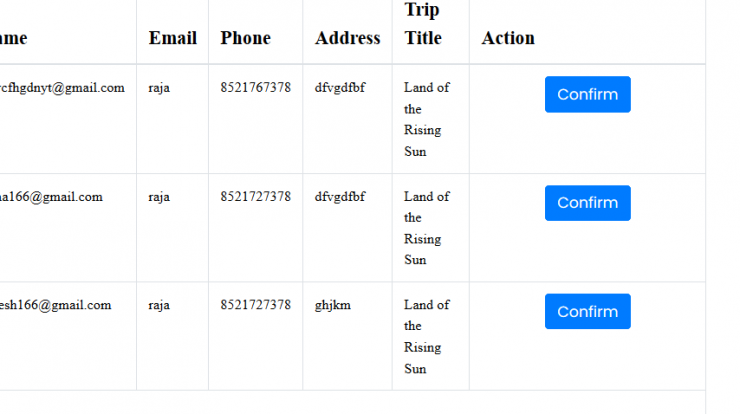
Task: Select email cfhgdnyt@gmail.com cell
Action: 62,88
